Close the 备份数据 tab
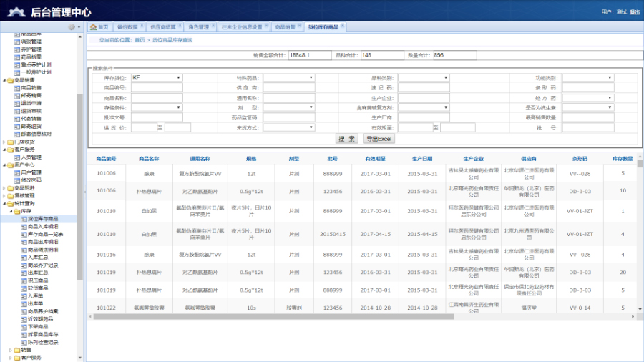Image resolution: width=644 pixels, height=362 pixels. pyautogui.click(x=142, y=26)
